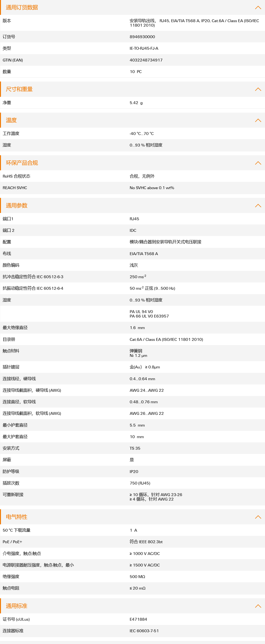Select type value IE-TO-RJ45-FJ-A
265x644 pixels.
144,48
